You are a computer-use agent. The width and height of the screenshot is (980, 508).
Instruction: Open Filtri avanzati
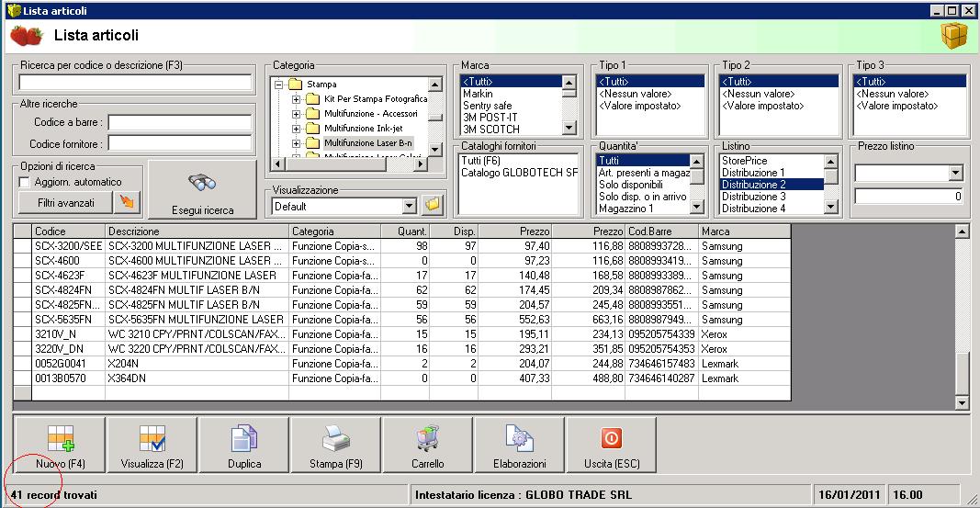coord(65,202)
